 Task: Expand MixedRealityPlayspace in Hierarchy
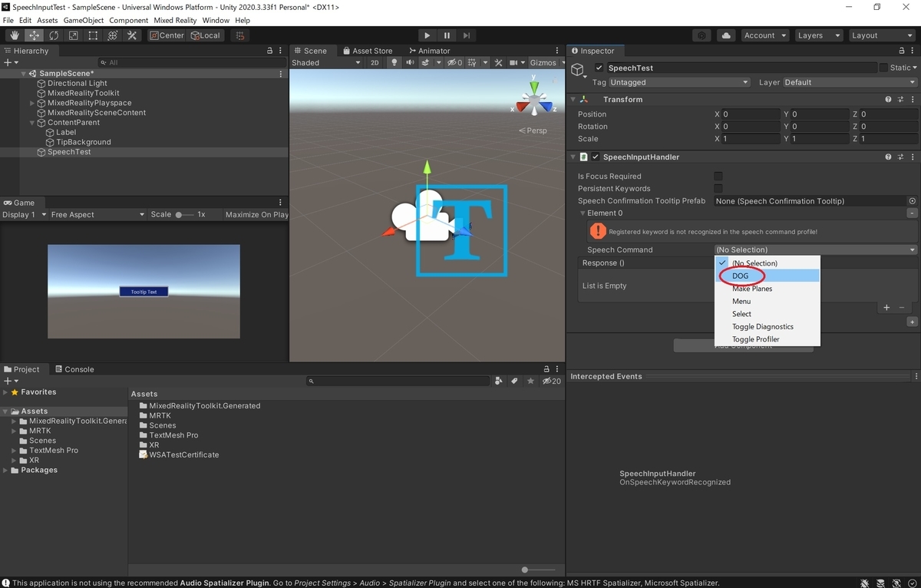click(x=32, y=103)
